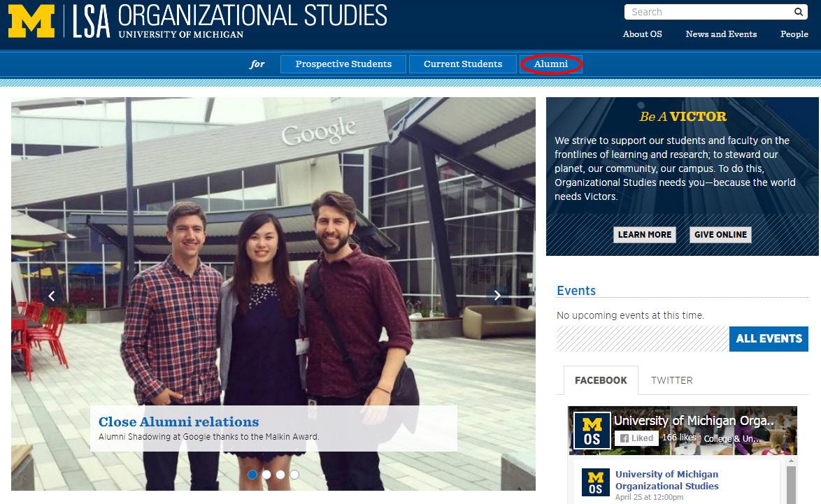Screen dimensions: 821x504
Task: Open the Prospective Students menu
Action: tap(343, 64)
